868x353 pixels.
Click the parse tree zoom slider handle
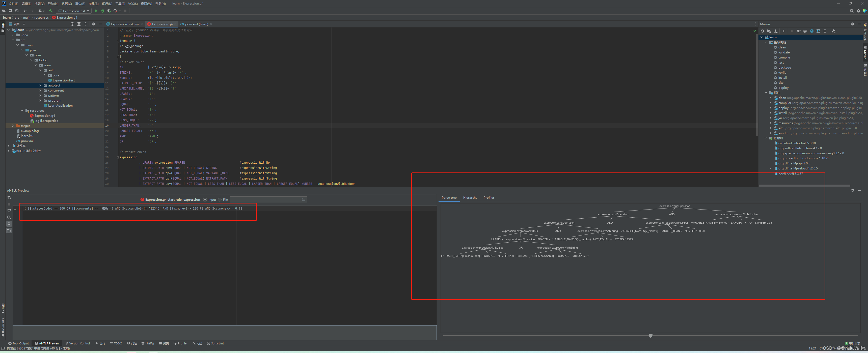650,336
